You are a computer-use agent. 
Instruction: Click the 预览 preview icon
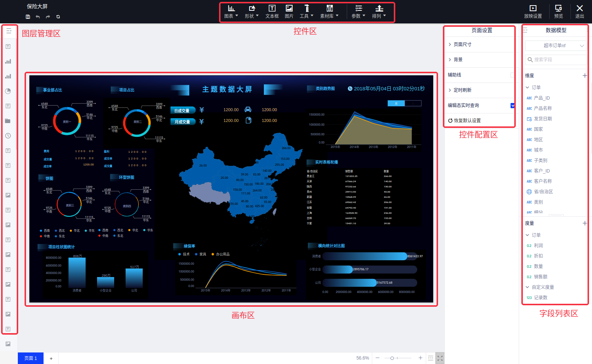(x=558, y=12)
